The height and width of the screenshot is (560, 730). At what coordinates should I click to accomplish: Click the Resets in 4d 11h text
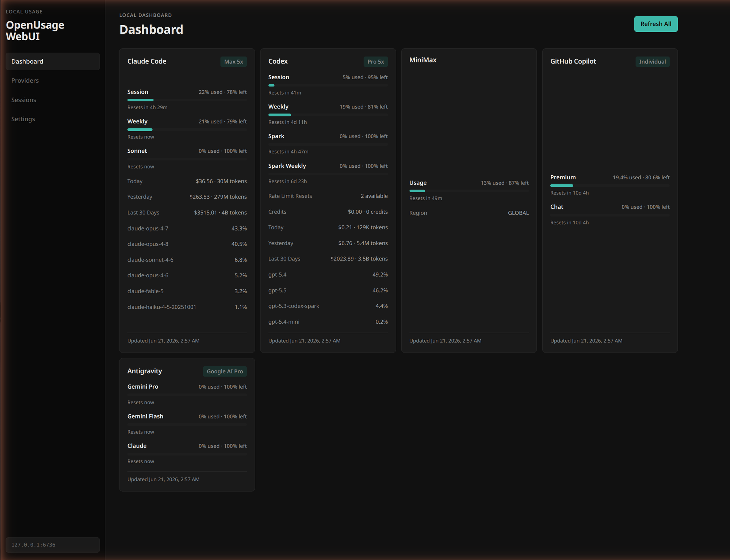point(288,122)
